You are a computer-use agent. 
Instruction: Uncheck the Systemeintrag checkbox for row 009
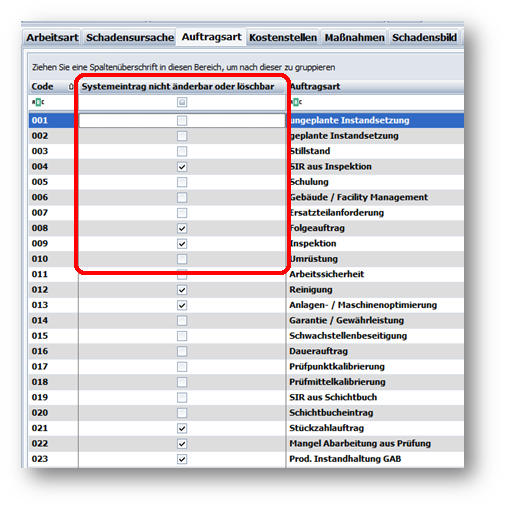(182, 244)
